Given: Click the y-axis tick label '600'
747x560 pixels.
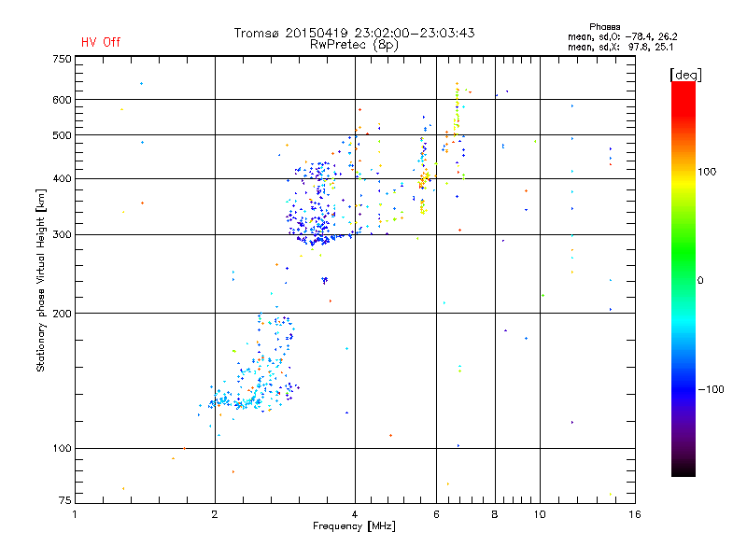Looking at the screenshot, I should pos(62,100).
